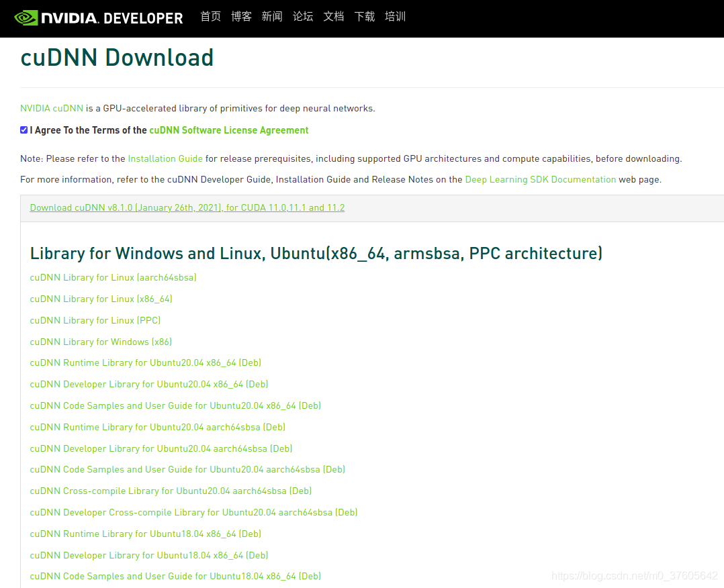Image resolution: width=724 pixels, height=588 pixels.
Task: Open the 培训 navigation item
Action: coord(395,17)
